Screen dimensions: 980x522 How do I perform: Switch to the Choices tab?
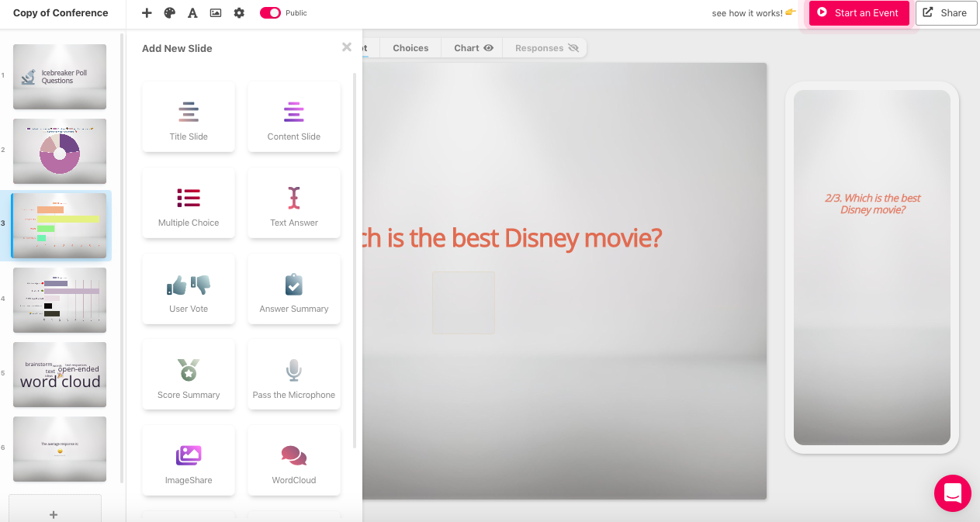[x=410, y=48]
